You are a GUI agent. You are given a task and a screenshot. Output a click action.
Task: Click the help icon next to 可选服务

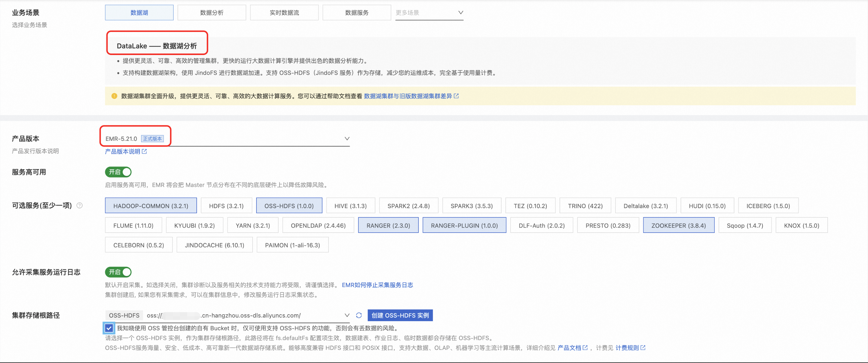[x=80, y=205]
